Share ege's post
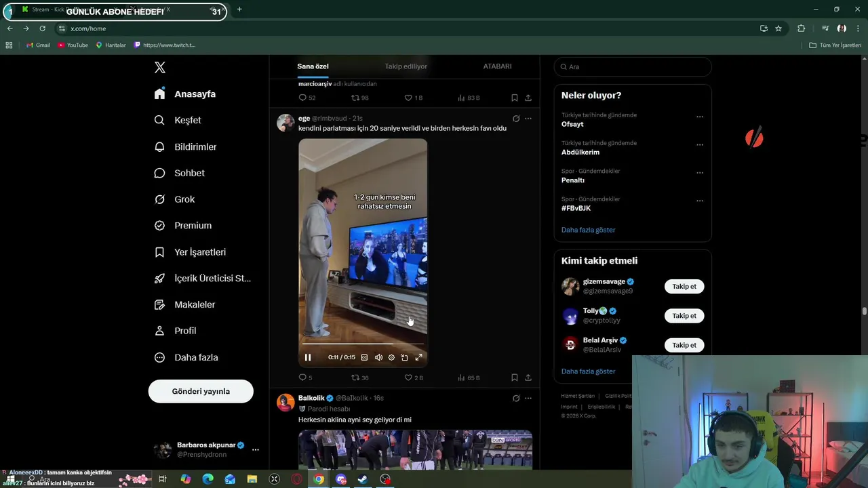868x488 pixels. pos(528,378)
